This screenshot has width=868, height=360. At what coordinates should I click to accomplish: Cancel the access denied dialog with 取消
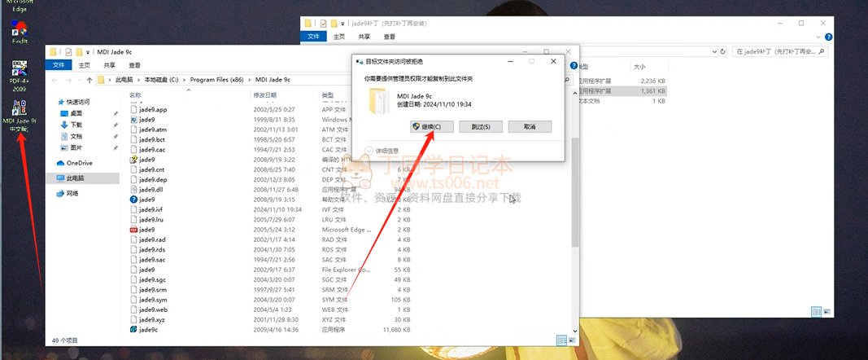[530, 127]
